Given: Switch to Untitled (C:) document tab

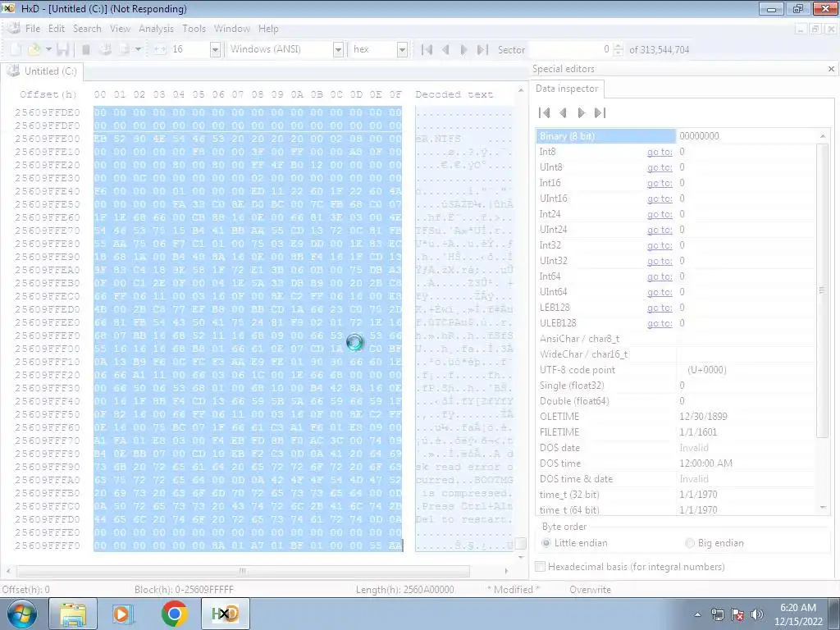Looking at the screenshot, I should pyautogui.click(x=43, y=71).
